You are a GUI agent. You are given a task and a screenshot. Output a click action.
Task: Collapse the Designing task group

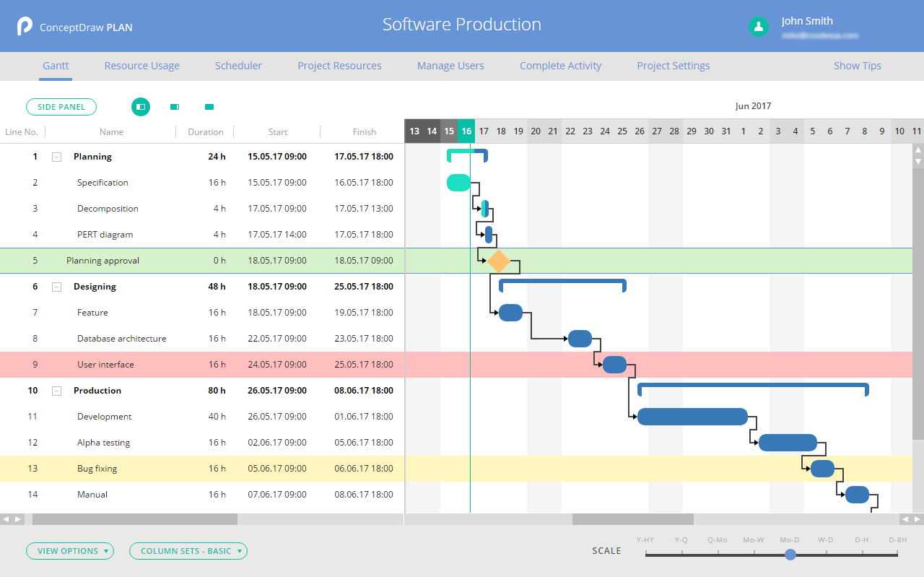point(56,287)
